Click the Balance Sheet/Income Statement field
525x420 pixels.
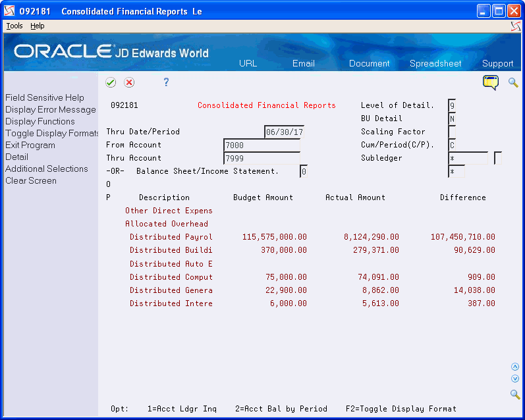pos(304,172)
